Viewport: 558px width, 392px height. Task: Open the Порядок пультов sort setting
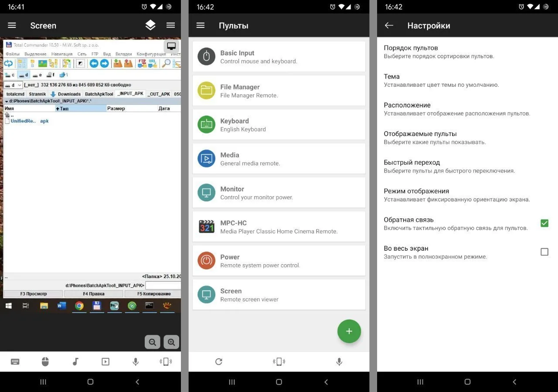pos(467,51)
